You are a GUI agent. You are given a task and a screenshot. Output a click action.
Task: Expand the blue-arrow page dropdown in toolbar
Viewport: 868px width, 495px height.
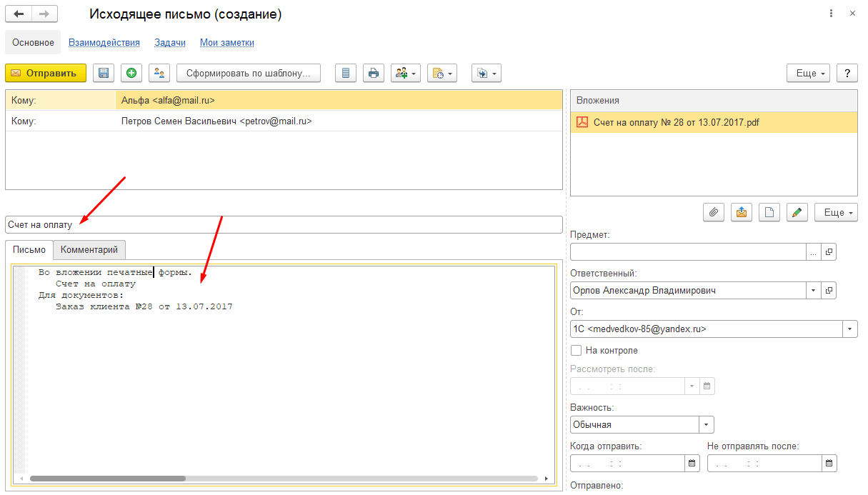(x=487, y=73)
